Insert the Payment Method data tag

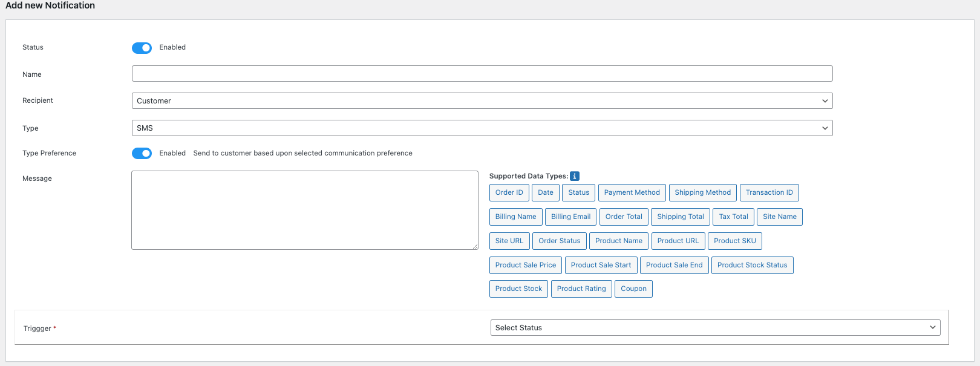pyautogui.click(x=632, y=192)
